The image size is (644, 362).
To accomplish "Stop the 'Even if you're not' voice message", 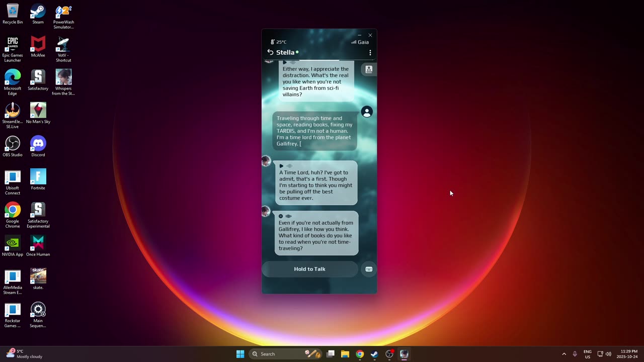I will 281,216.
